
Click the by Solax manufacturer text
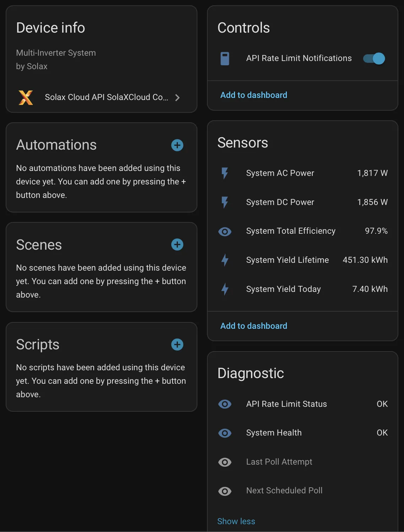[32, 67]
